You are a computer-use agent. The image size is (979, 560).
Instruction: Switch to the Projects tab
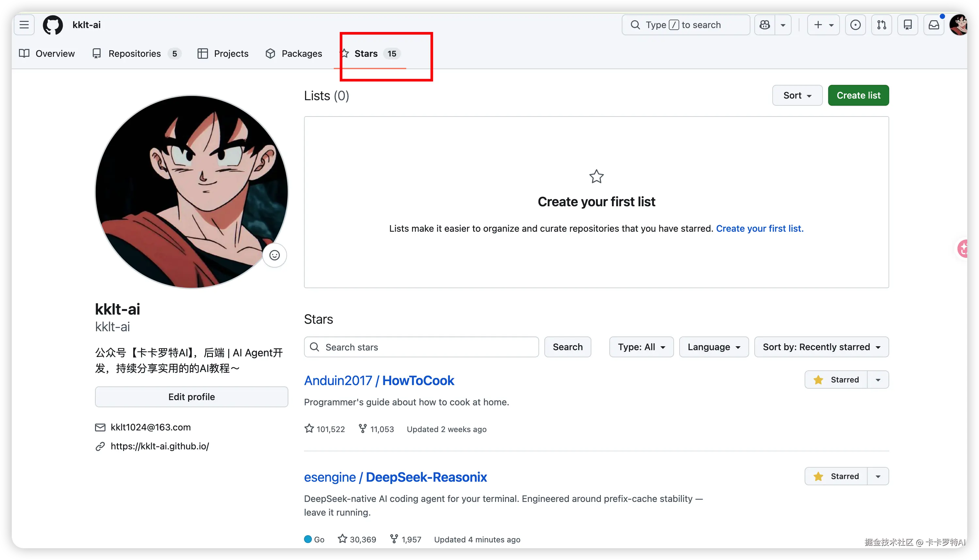pyautogui.click(x=223, y=54)
